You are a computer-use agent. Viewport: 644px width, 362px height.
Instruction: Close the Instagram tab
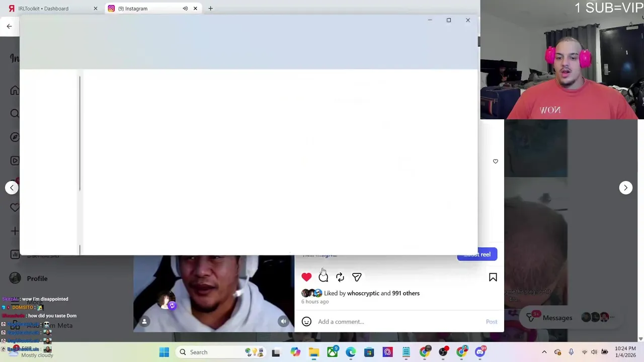[x=195, y=9]
